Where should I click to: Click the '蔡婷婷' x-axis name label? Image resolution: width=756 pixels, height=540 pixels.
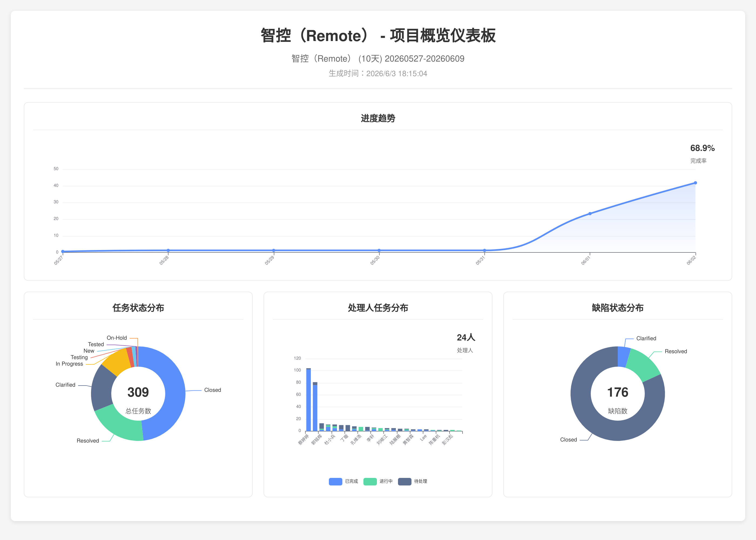(303, 439)
